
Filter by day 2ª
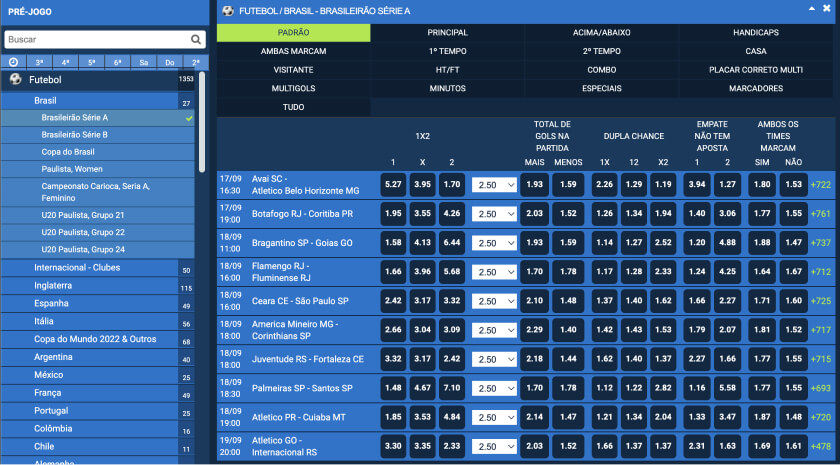(196, 62)
